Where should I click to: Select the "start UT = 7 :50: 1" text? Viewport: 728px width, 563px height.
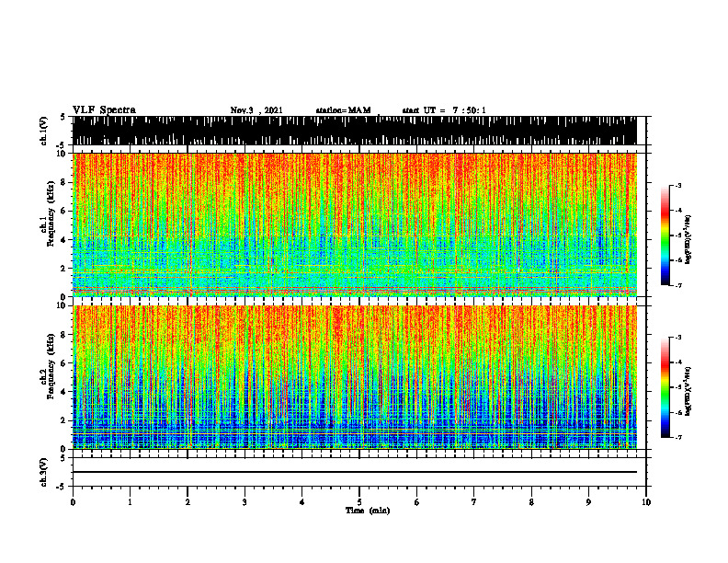pos(444,110)
